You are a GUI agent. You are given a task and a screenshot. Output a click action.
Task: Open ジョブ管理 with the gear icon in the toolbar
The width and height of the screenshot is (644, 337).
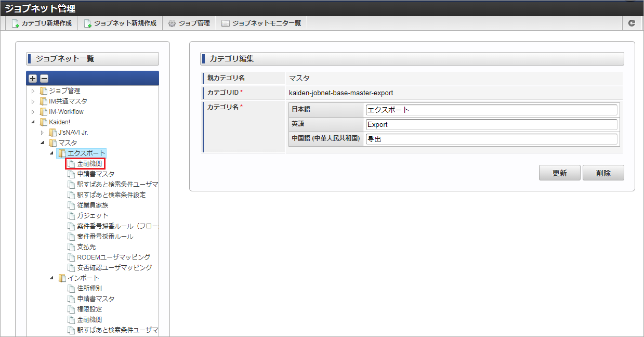(189, 23)
